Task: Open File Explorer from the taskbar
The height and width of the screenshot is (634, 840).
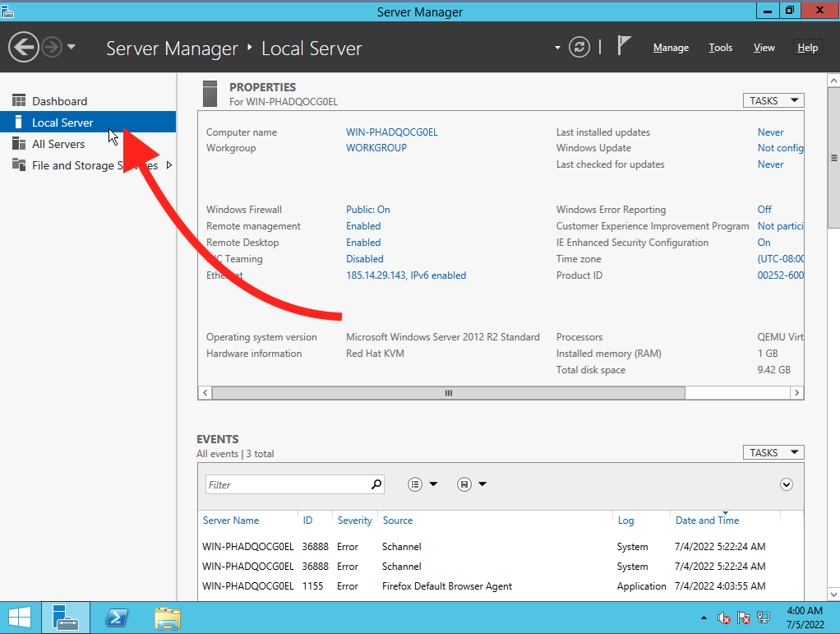Action: click(168, 618)
